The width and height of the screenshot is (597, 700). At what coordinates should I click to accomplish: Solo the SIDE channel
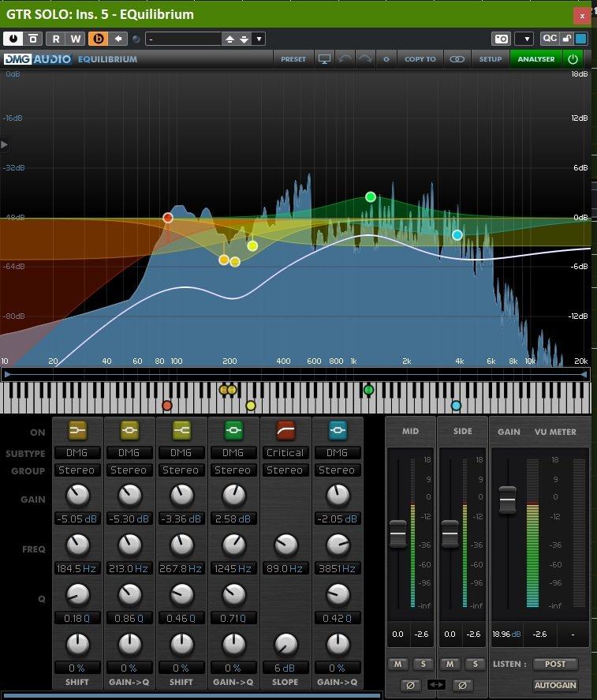pos(475,664)
